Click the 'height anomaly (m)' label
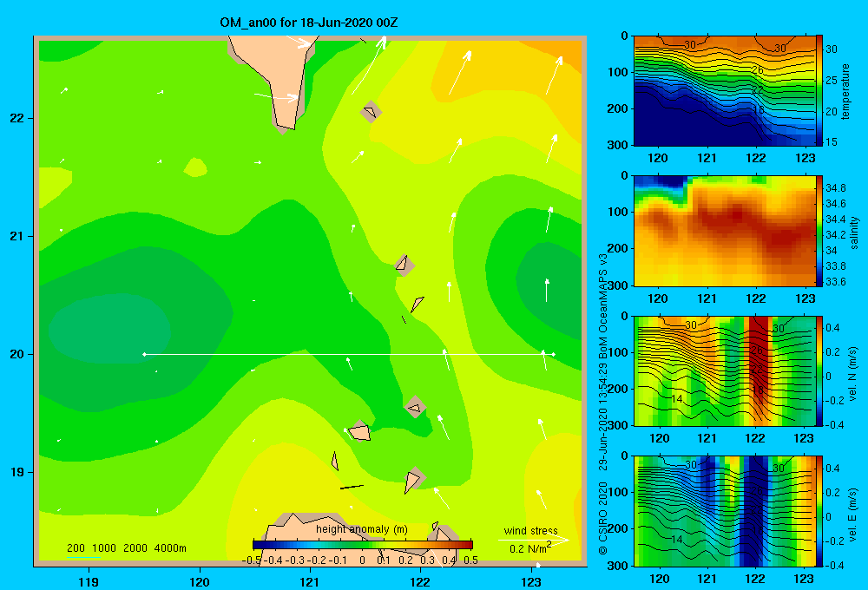Image resolution: width=868 pixels, height=590 pixels. 362,529
